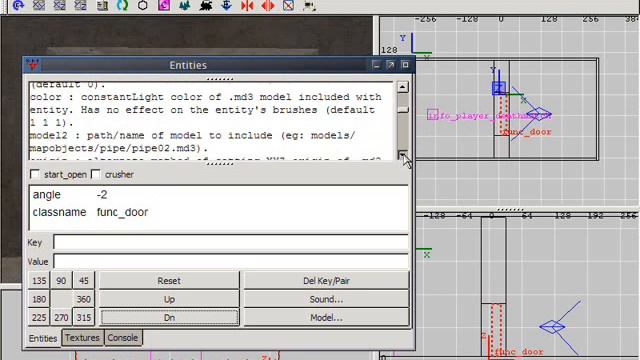Viewport: 640px width, 360px height.
Task: Enable the start_open checkbox
Action: coord(35,174)
